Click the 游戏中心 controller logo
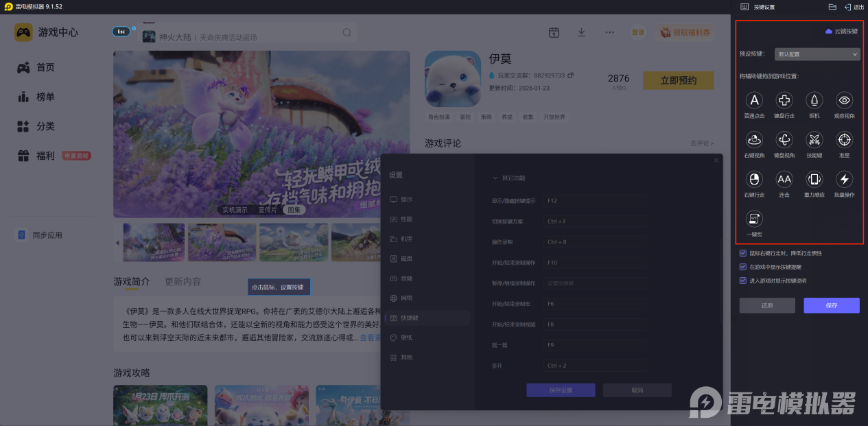Image resolution: width=868 pixels, height=426 pixels. (24, 32)
